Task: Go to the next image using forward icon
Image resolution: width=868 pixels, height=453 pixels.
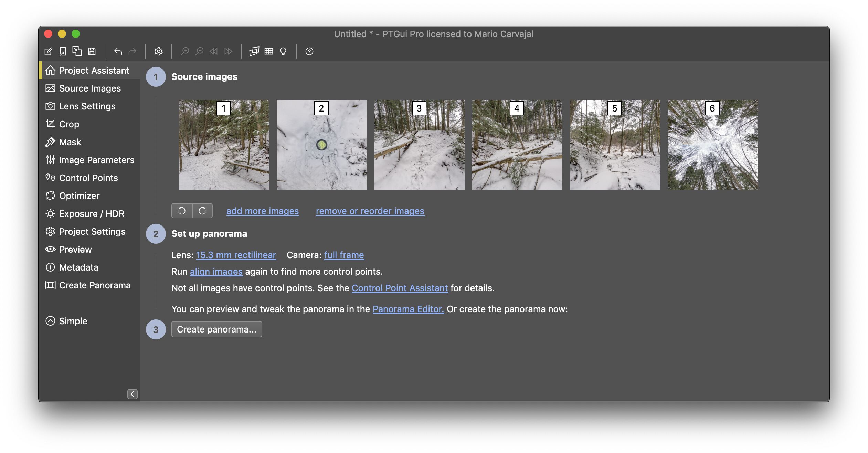Action: pyautogui.click(x=228, y=51)
